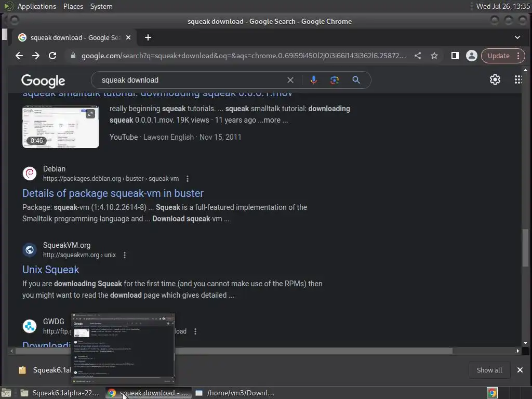Clear the search box text
The height and width of the screenshot is (399, 532).
290,80
